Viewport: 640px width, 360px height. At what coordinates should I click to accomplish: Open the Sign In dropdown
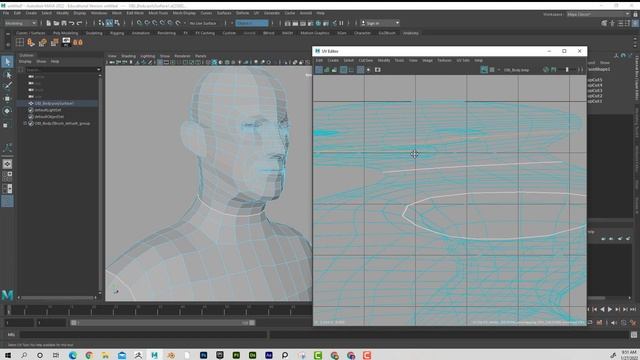pyautogui.click(x=380, y=23)
